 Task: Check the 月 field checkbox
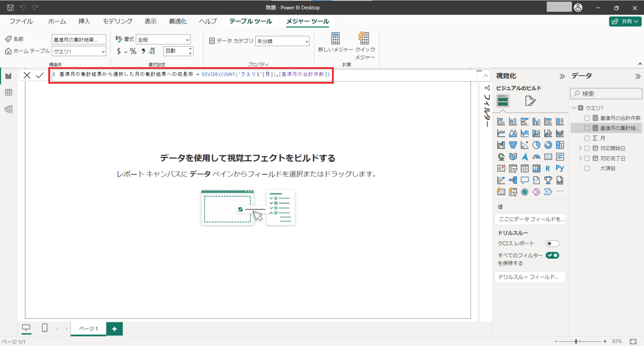587,138
